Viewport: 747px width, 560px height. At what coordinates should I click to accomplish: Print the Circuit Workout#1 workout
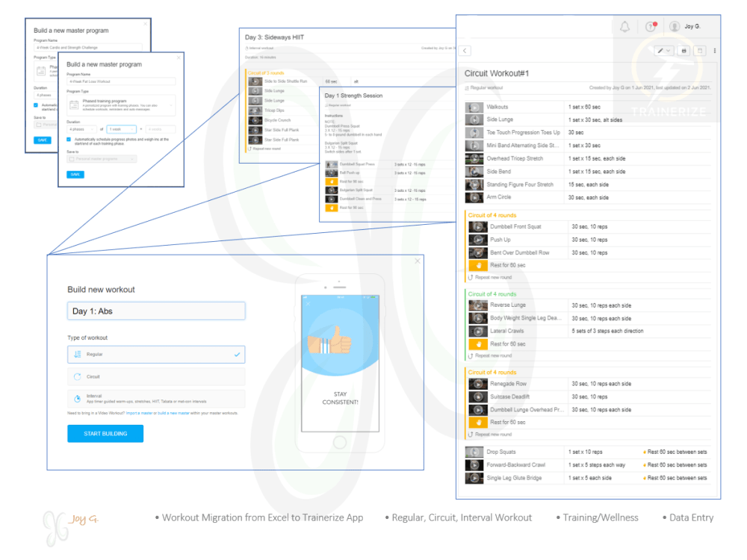tap(684, 51)
